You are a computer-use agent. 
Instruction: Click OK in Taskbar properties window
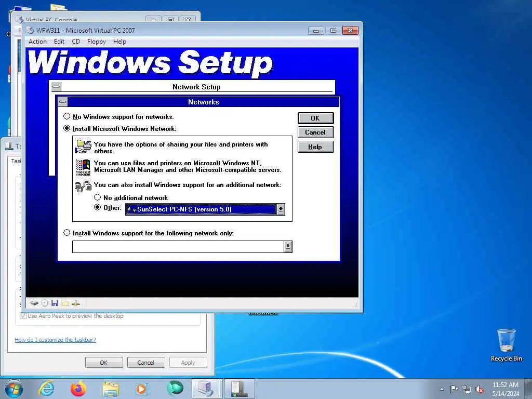tap(104, 362)
